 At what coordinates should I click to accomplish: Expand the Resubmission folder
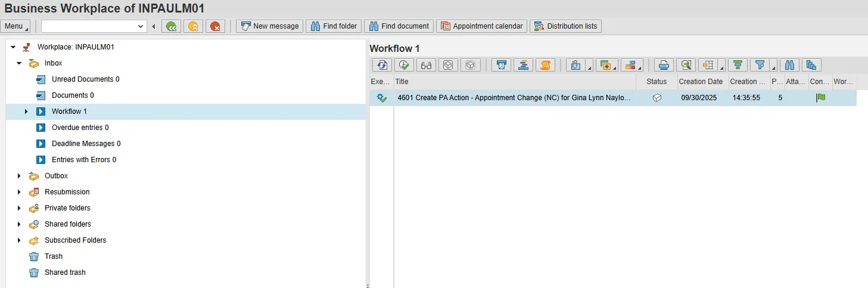(19, 192)
